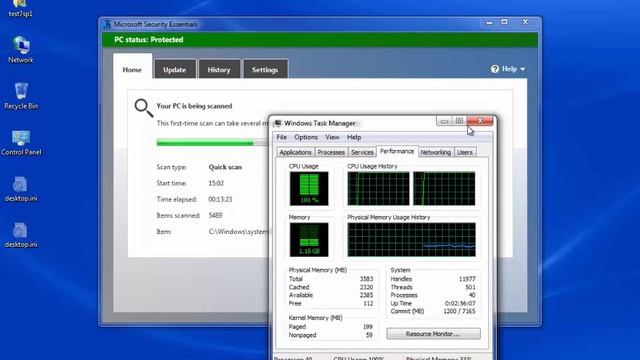The width and height of the screenshot is (640, 360).
Task: Click the C:\Windows\system item path
Action: tap(238, 232)
